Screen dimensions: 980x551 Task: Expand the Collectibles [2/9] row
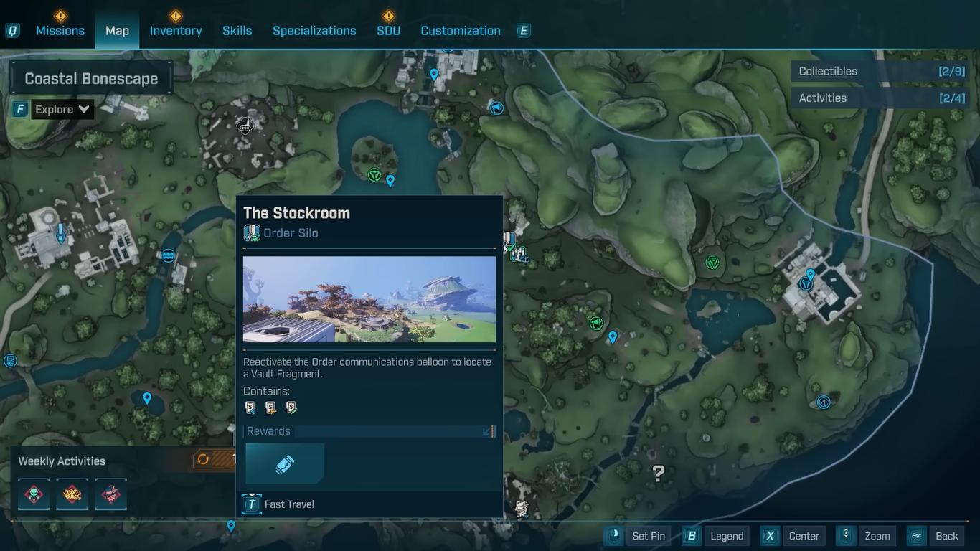coord(881,71)
